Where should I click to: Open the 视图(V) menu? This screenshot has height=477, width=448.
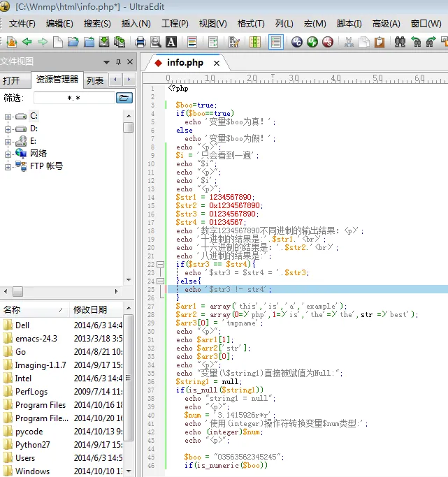[212, 24]
